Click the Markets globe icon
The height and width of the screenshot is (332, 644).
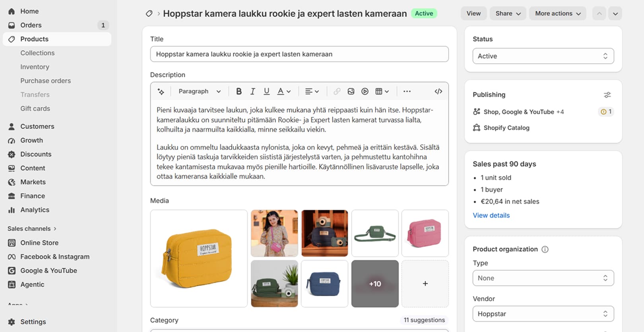point(12,182)
